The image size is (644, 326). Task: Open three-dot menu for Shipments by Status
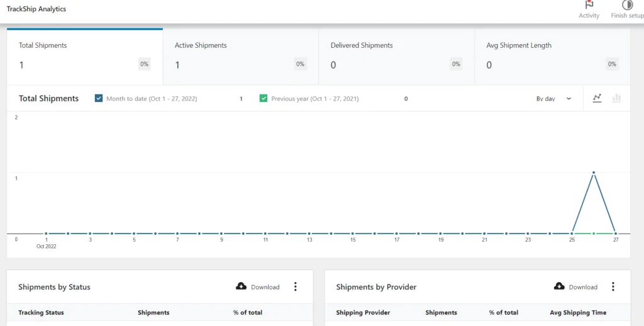[x=296, y=286]
